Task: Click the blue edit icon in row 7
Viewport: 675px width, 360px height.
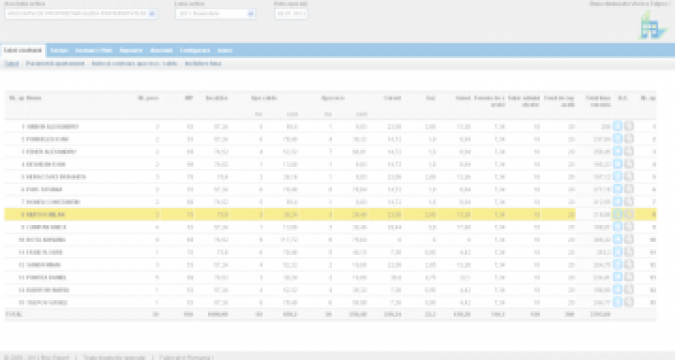Action: coord(618,202)
